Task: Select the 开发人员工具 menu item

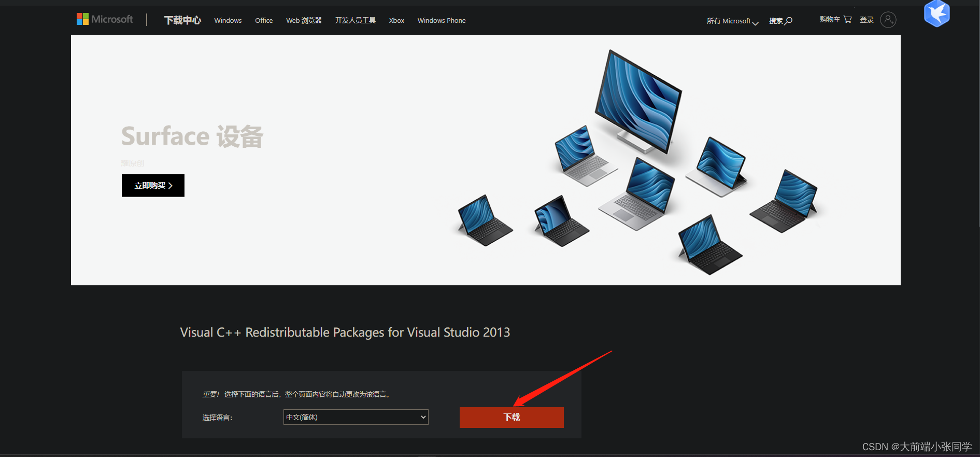Action: coord(356,20)
